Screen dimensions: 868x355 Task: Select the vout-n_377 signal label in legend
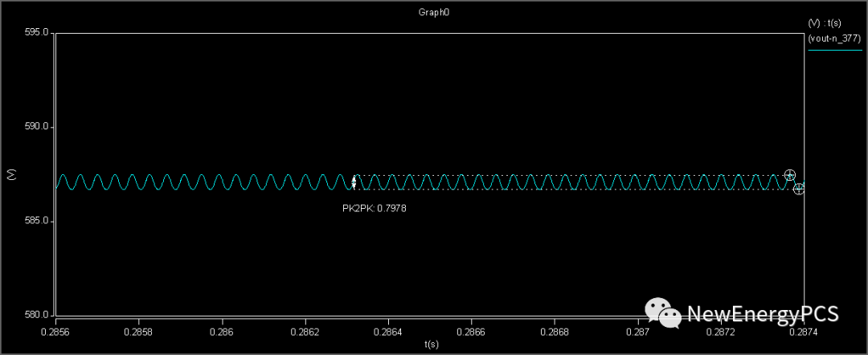pyautogui.click(x=834, y=38)
